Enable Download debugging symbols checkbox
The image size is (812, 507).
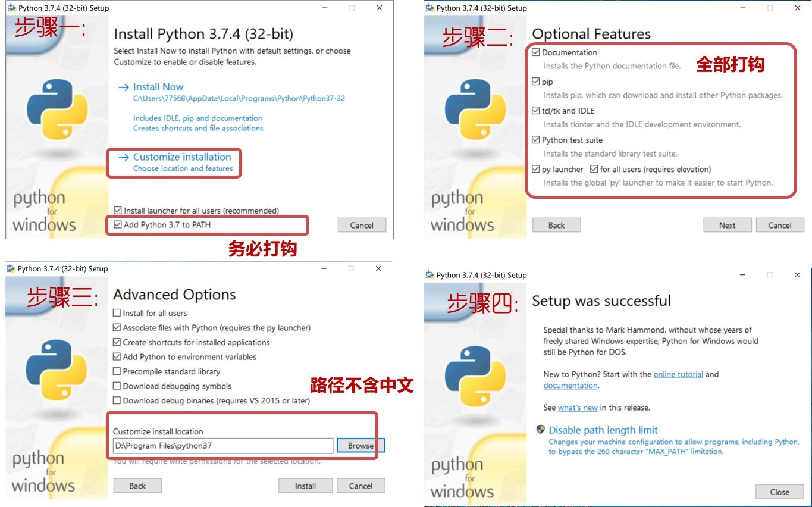(x=117, y=386)
